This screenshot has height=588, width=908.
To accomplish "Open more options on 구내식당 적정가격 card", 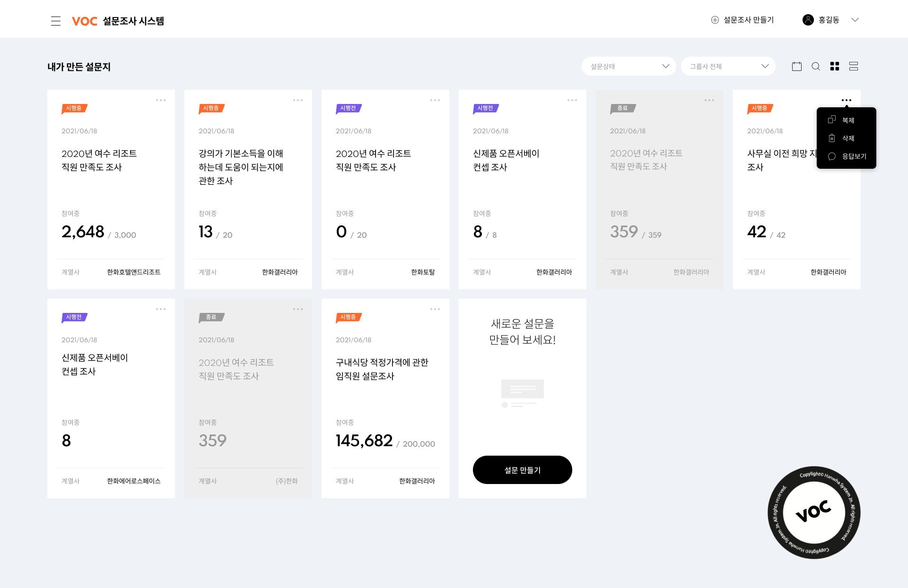I will point(435,309).
